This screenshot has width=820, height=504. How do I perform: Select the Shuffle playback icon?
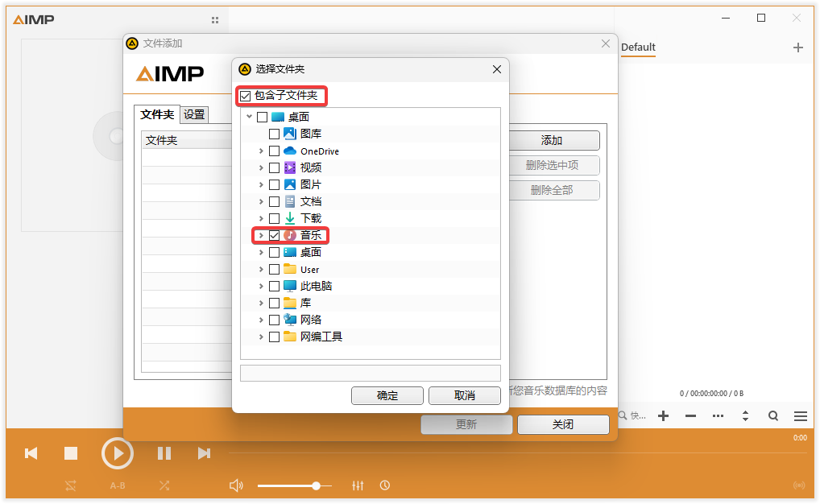(x=164, y=485)
